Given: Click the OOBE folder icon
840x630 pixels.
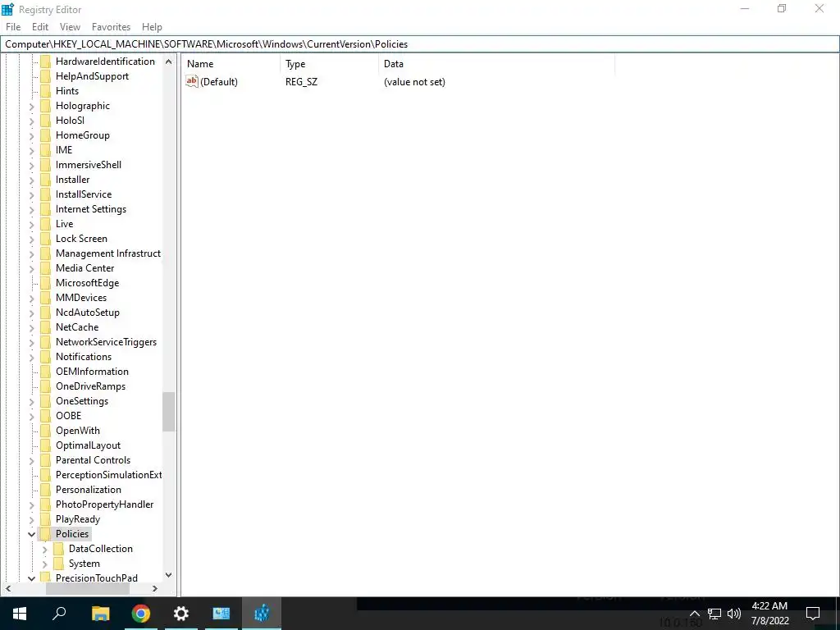Looking at the screenshot, I should click(x=46, y=416).
